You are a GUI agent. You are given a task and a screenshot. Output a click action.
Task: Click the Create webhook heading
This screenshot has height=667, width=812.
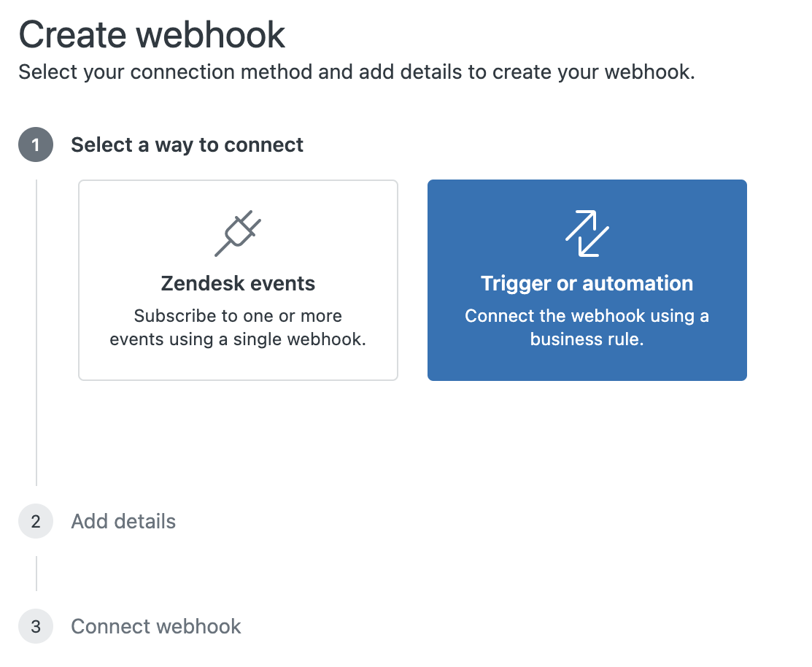pyautogui.click(x=152, y=35)
